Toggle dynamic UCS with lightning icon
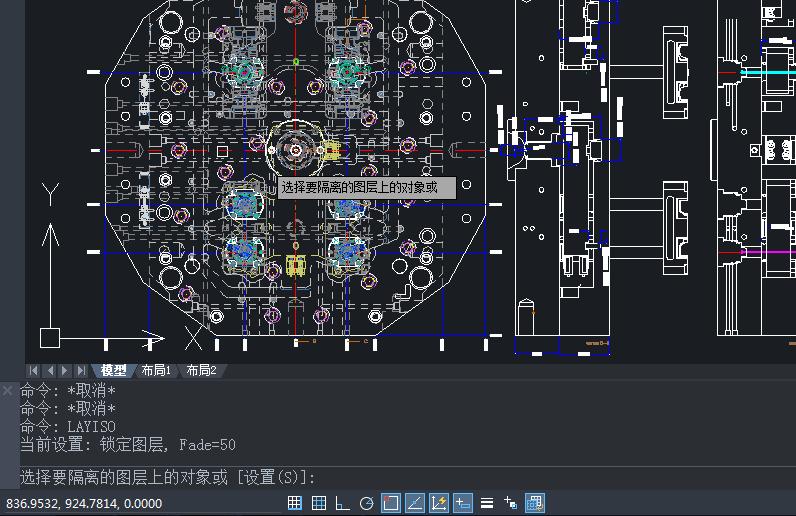This screenshot has height=516, width=796. pos(439,503)
